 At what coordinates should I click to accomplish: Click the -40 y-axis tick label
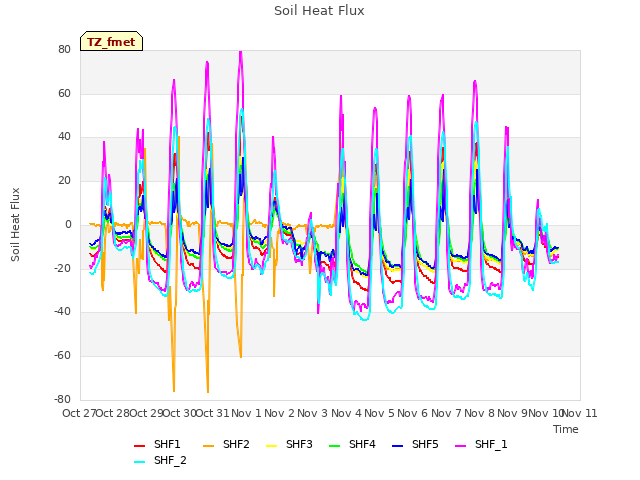(x=62, y=312)
